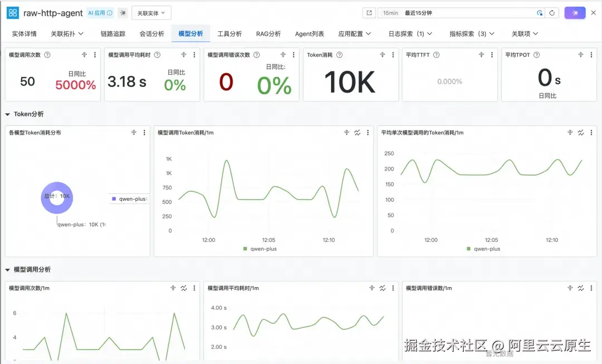The image size is (602, 364).
Task: Click the explore icon on 模型调用平均耗时 card
Action: coord(184,55)
